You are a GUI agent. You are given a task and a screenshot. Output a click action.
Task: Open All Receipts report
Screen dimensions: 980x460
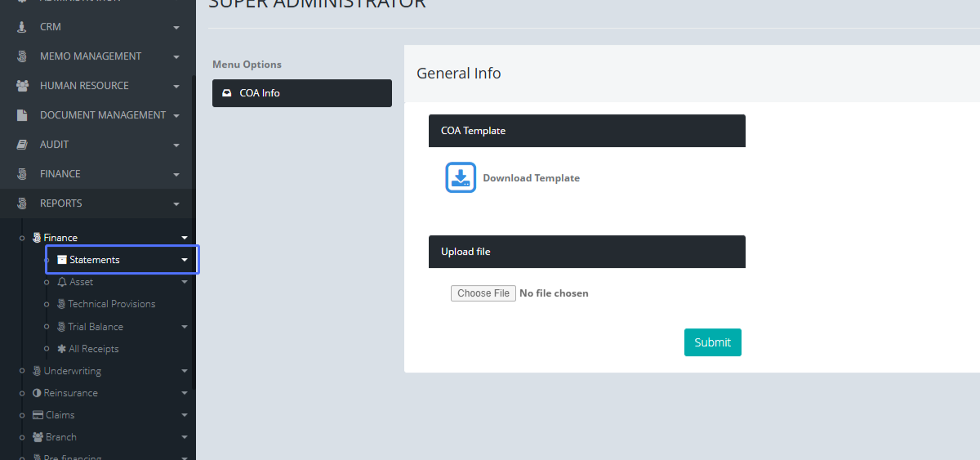tap(93, 349)
